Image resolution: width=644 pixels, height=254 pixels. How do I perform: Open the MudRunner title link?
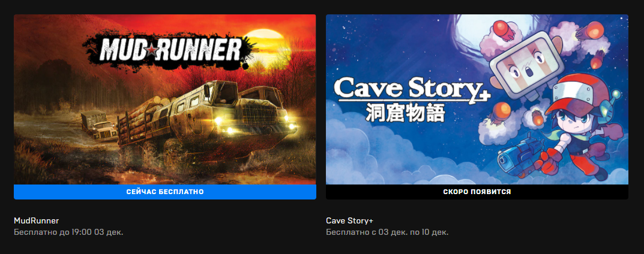[36, 220]
